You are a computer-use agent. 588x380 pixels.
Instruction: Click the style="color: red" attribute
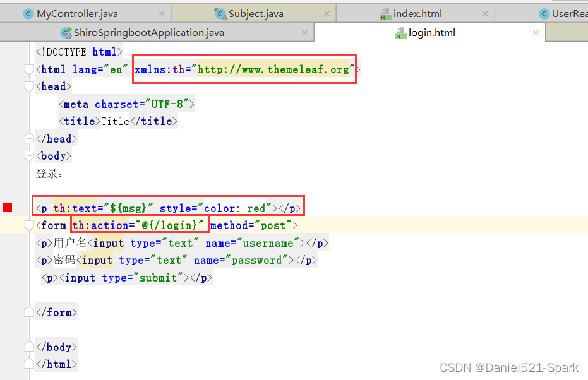(215, 208)
